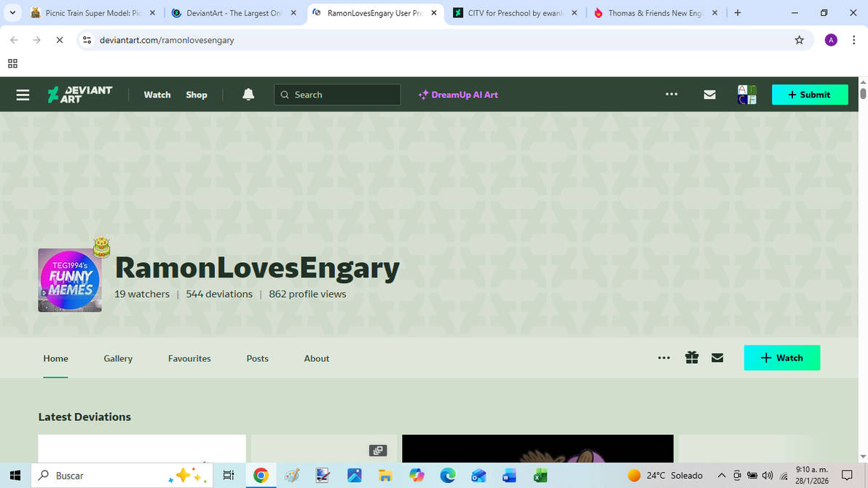Image resolution: width=868 pixels, height=488 pixels.
Task: Open the header overflow three-dots menu
Action: click(x=671, y=94)
